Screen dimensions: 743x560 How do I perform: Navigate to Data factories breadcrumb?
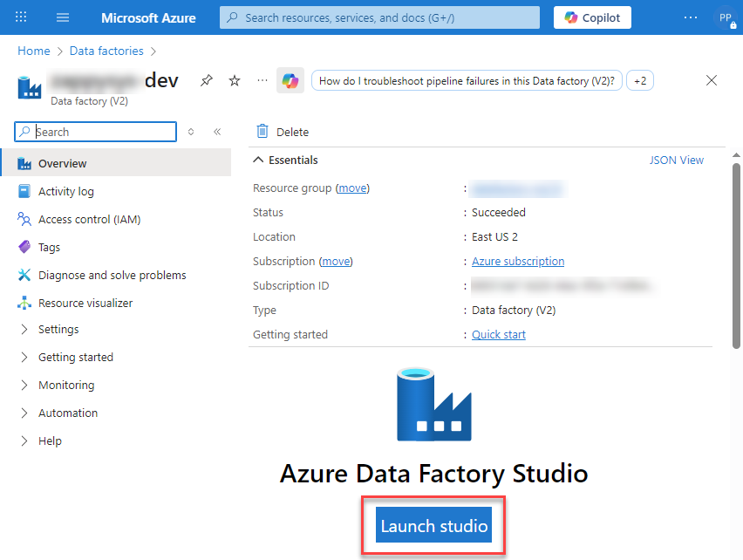coord(106,51)
